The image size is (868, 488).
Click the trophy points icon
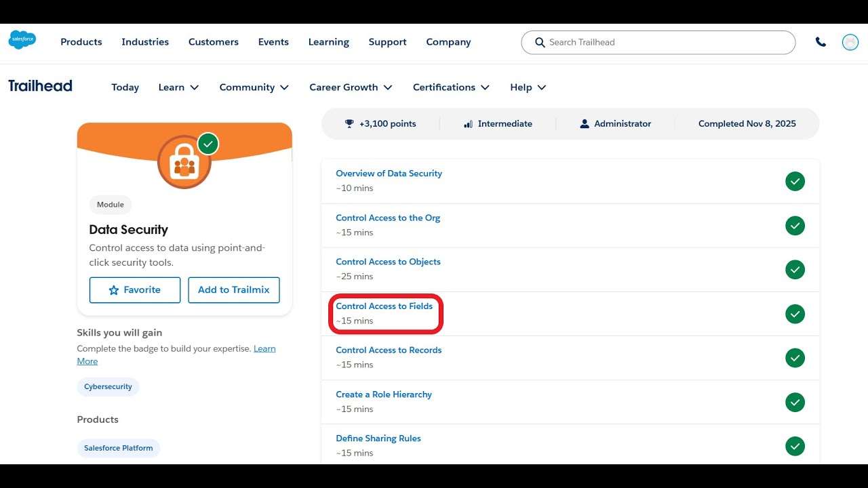click(x=349, y=124)
